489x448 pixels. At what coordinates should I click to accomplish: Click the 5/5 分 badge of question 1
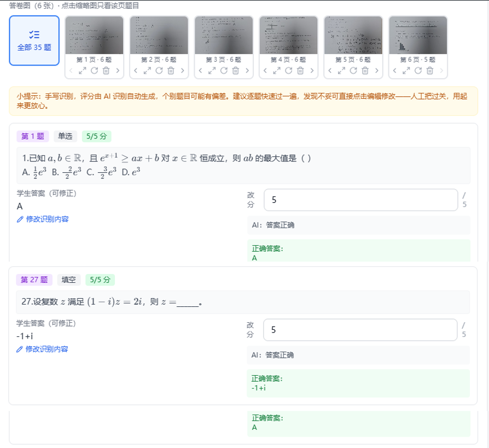[x=97, y=136]
